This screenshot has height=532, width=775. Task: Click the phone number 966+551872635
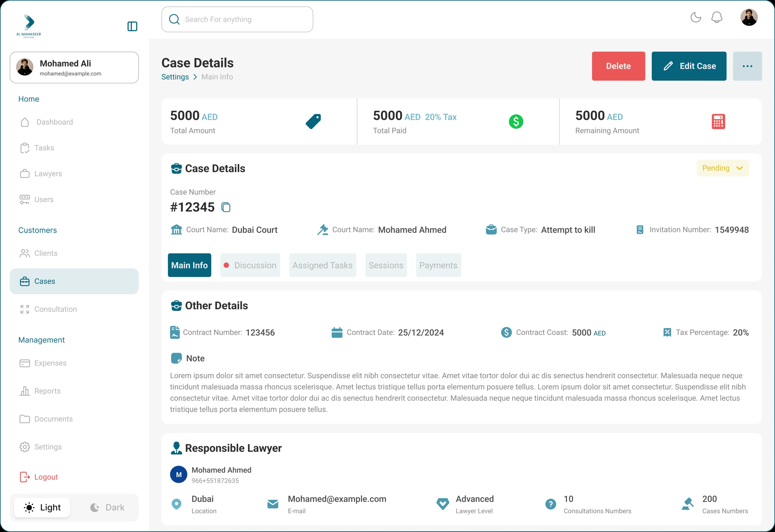click(x=215, y=481)
